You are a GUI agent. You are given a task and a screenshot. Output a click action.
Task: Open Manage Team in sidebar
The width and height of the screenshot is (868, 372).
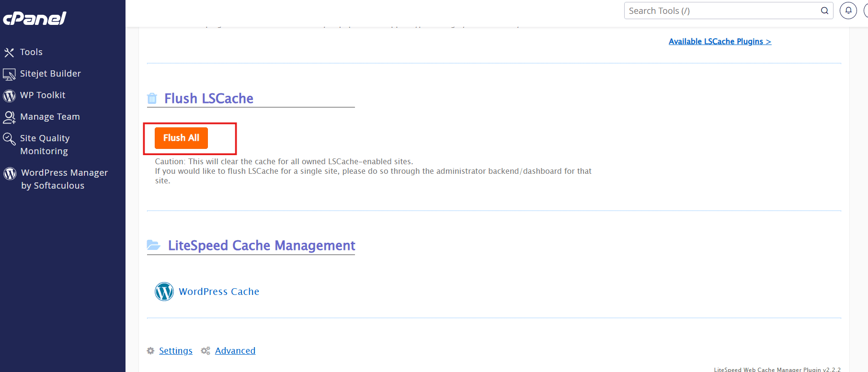(50, 117)
